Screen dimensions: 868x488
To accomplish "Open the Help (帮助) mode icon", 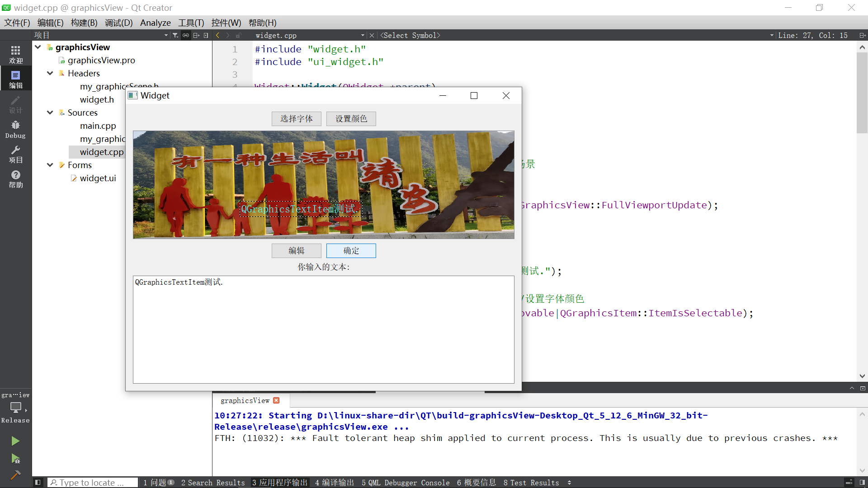I will (x=15, y=179).
